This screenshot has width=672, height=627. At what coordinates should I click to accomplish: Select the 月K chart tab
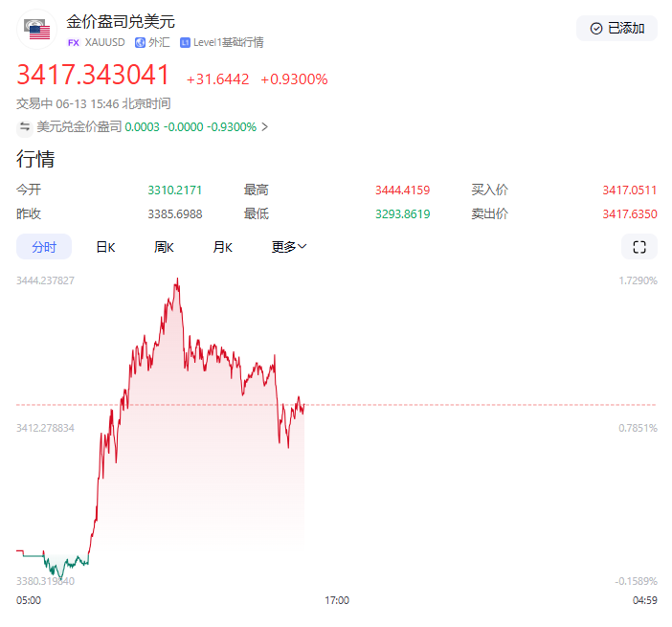coord(222,247)
